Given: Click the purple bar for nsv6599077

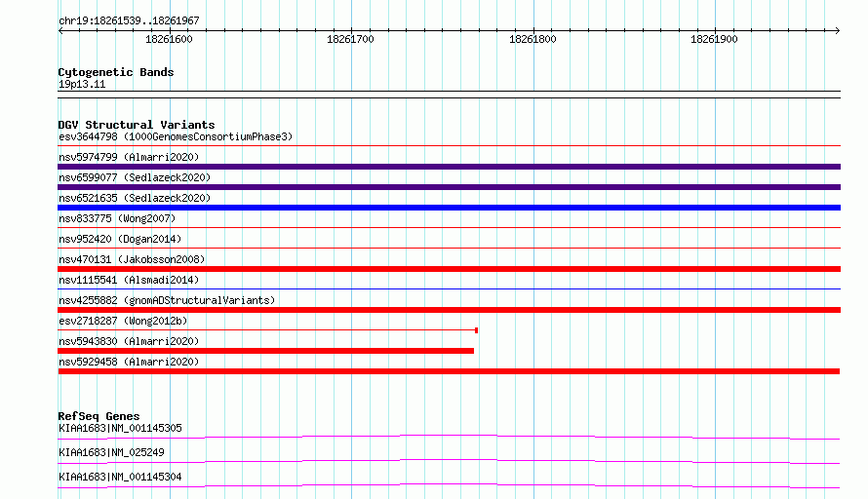Looking at the screenshot, I should 449,187.
